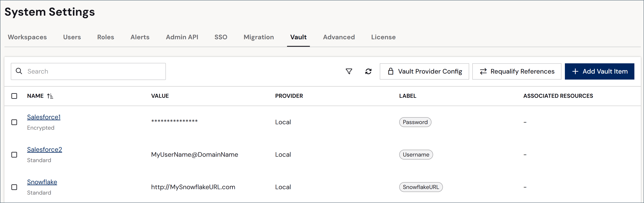
Task: Open the Advanced tab
Action: 339,37
